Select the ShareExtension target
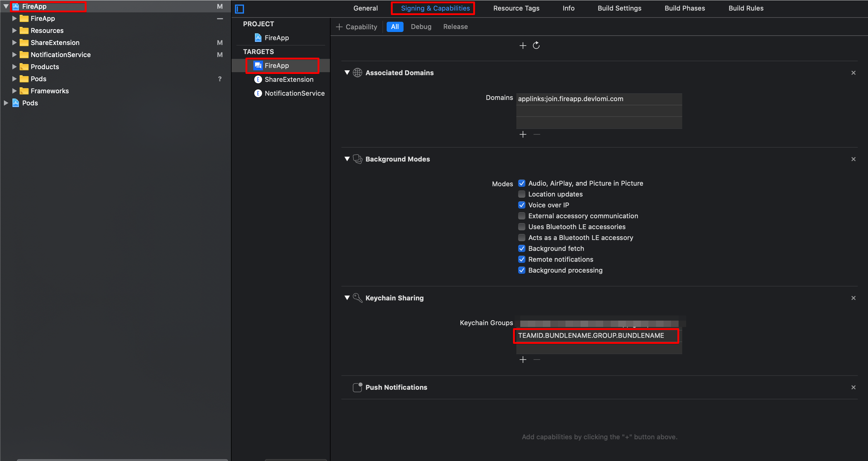 [x=288, y=80]
